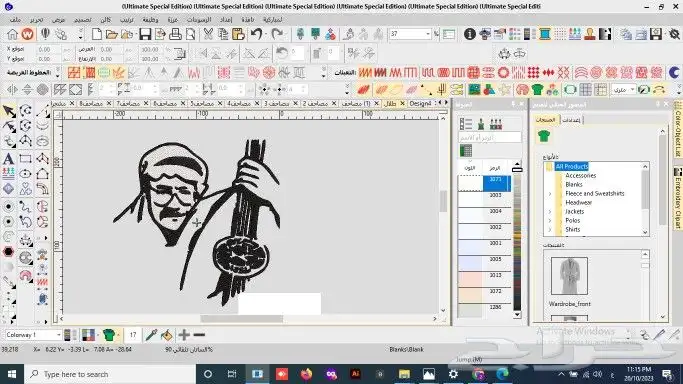This screenshot has height=384, width=683.
Task: Choose the rectangle shape tool
Action: [25, 159]
